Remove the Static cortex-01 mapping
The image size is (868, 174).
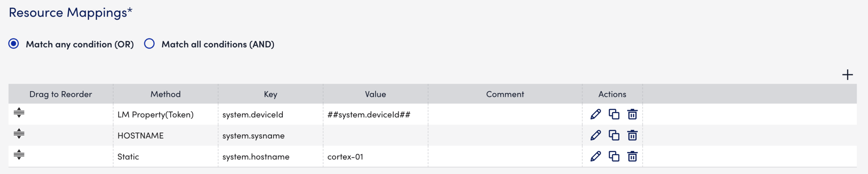pyautogui.click(x=632, y=157)
